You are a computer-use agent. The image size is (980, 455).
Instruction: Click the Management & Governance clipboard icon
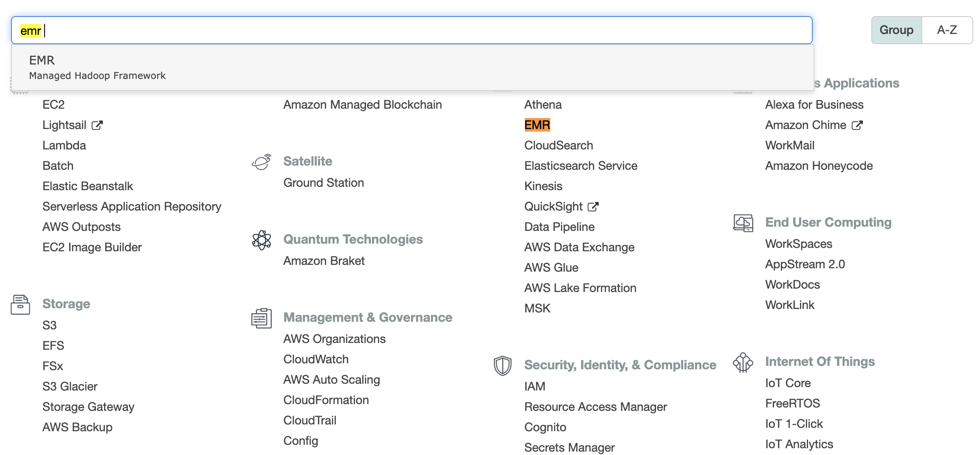coord(262,318)
